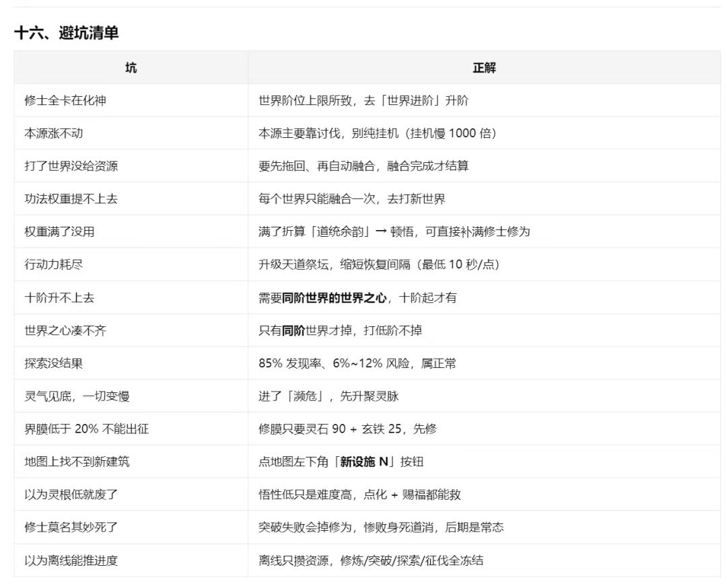
Task: Select the column header "正解"
Action: coord(484,68)
